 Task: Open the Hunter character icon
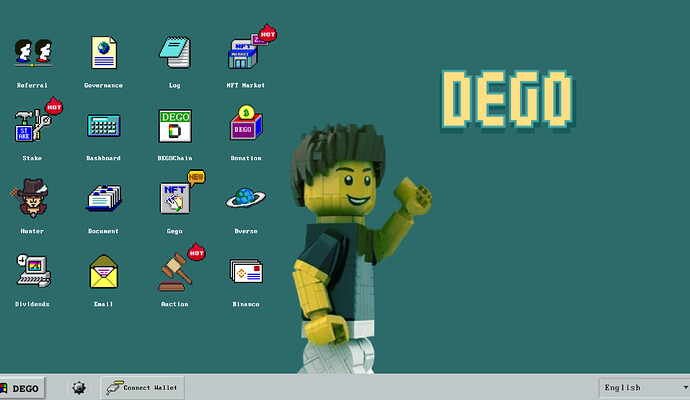click(x=31, y=199)
